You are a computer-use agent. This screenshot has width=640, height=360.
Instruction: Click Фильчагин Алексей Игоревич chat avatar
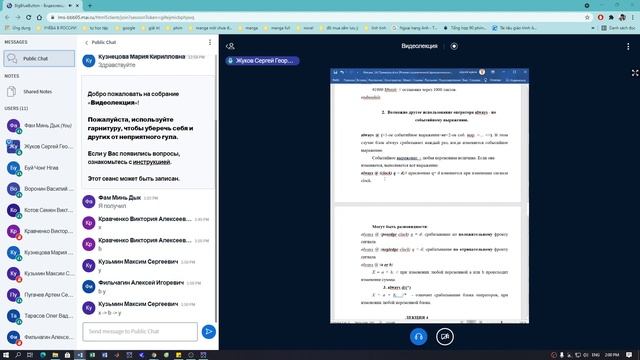coord(89,287)
